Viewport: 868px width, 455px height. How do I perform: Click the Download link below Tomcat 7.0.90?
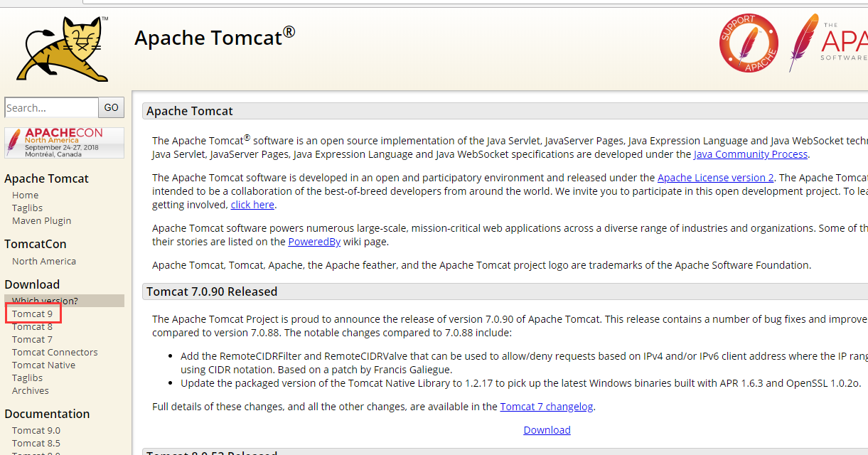tap(547, 429)
